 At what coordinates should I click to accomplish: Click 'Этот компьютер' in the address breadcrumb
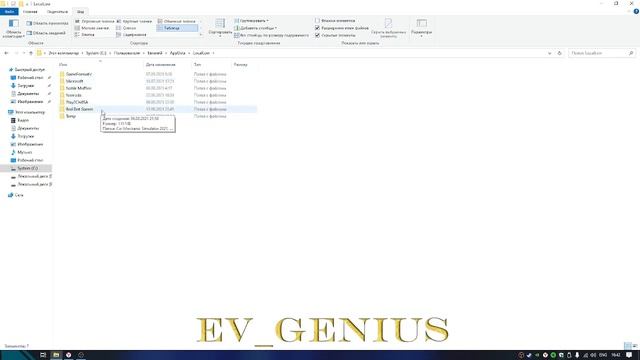[63, 53]
